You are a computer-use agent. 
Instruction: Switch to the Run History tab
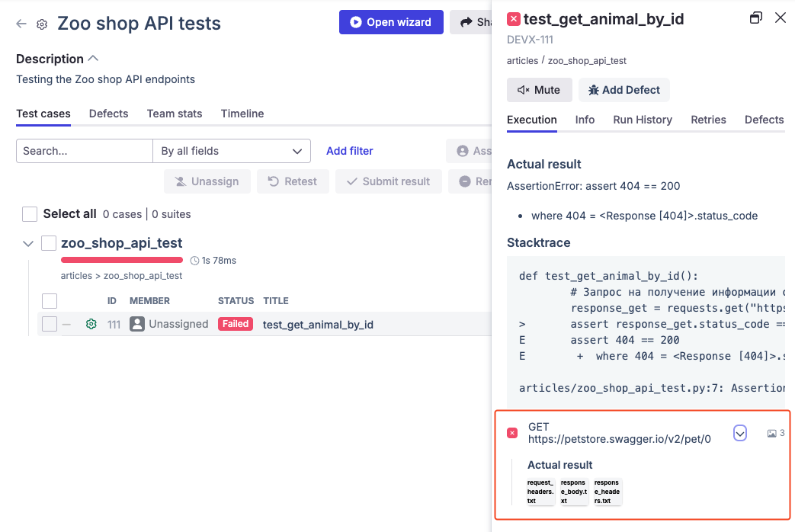(642, 120)
